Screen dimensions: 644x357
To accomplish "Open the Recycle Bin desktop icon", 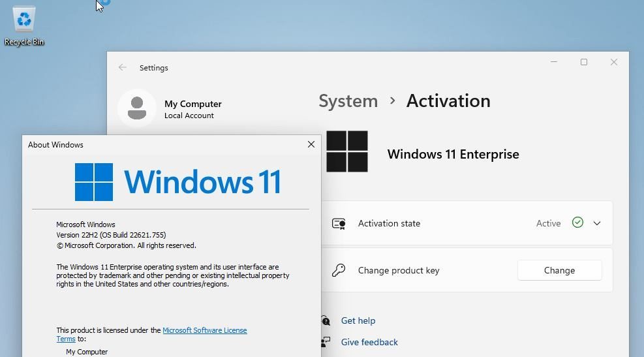I will (24, 25).
